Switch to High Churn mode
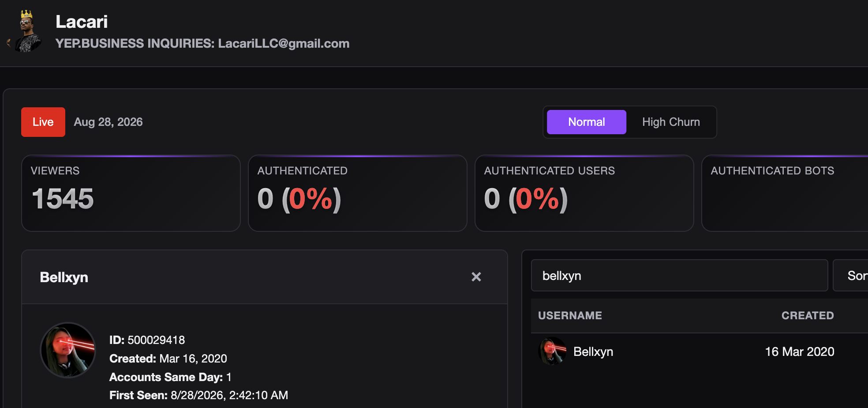868x408 pixels. point(671,122)
